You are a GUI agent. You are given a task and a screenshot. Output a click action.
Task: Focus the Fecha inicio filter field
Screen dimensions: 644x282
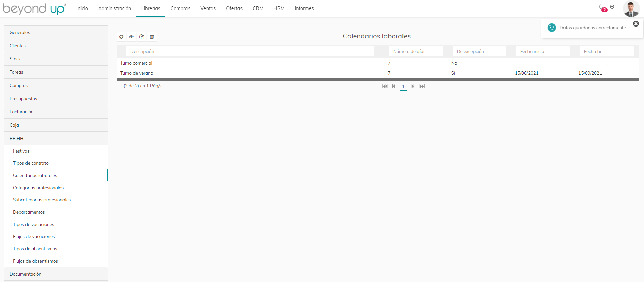[x=543, y=51]
